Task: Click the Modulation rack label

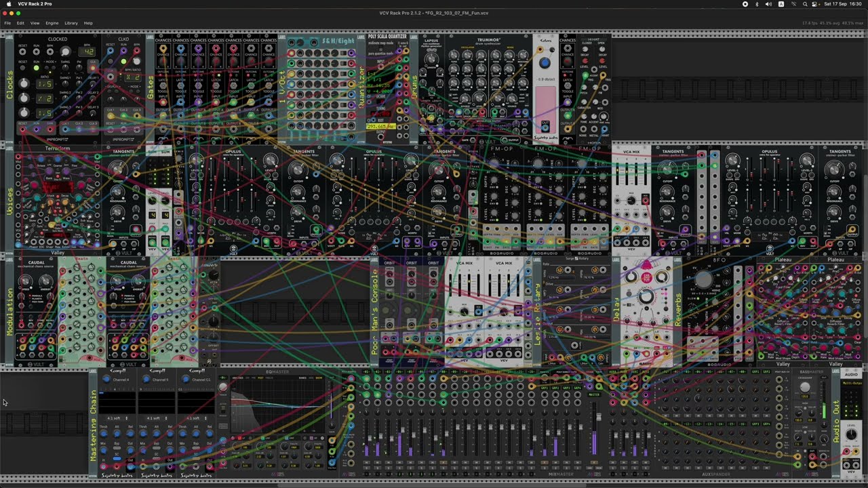Action: (x=9, y=312)
